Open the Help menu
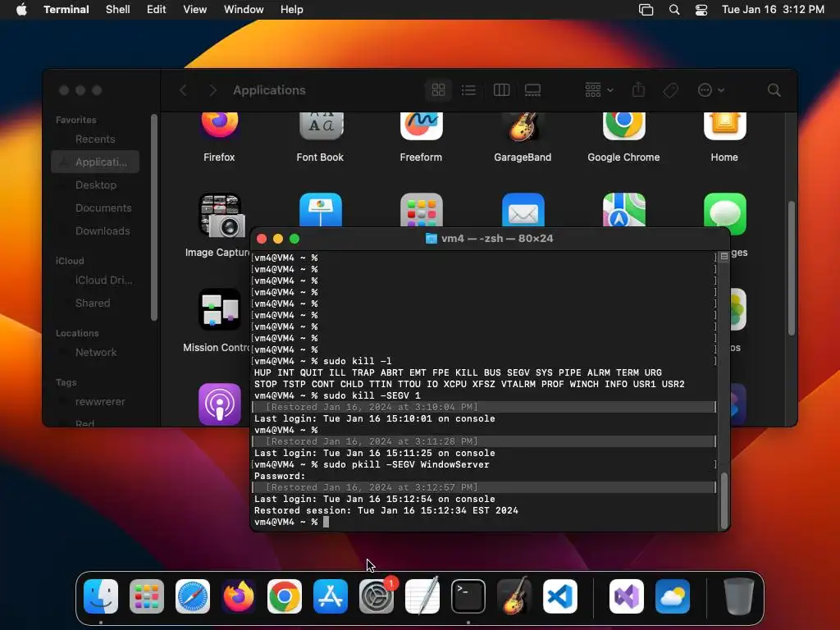This screenshot has height=630, width=840. (x=292, y=9)
